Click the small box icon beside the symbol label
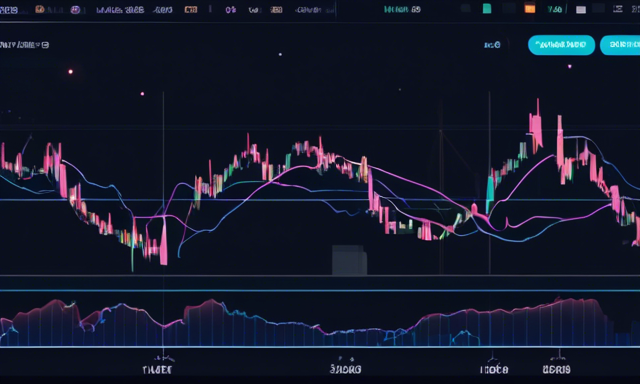The height and width of the screenshot is (384, 640). tap(45, 45)
